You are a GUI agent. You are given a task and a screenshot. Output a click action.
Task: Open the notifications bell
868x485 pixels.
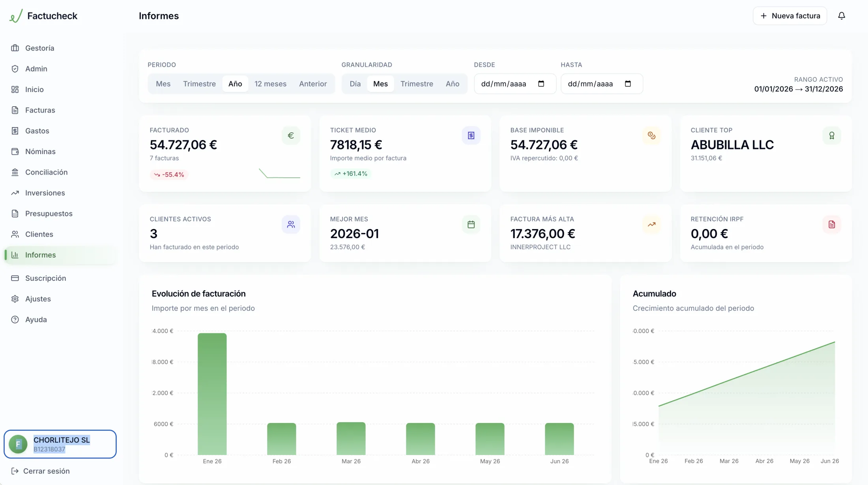tap(841, 16)
